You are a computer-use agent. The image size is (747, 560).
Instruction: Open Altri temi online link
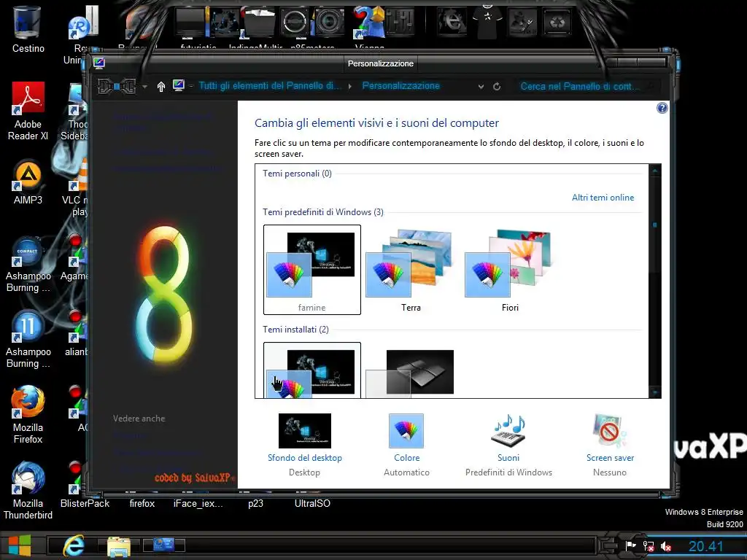click(603, 198)
